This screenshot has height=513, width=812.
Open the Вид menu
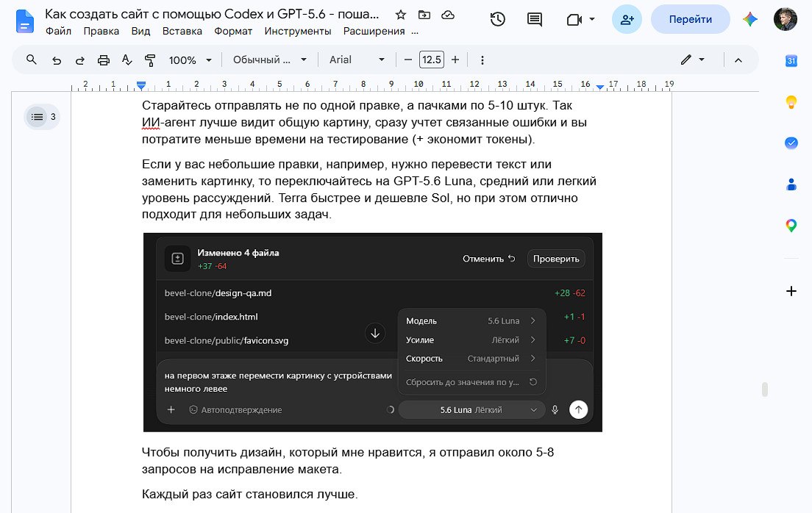(x=140, y=31)
